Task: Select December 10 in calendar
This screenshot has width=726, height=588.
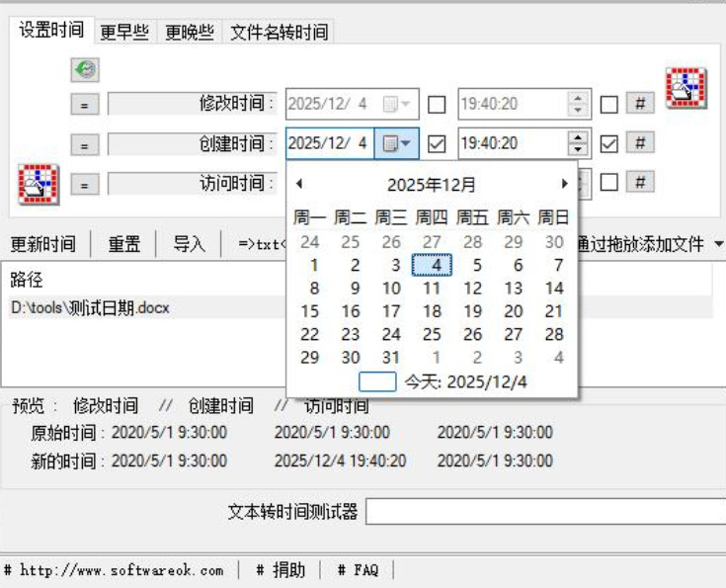Action: coord(391,289)
